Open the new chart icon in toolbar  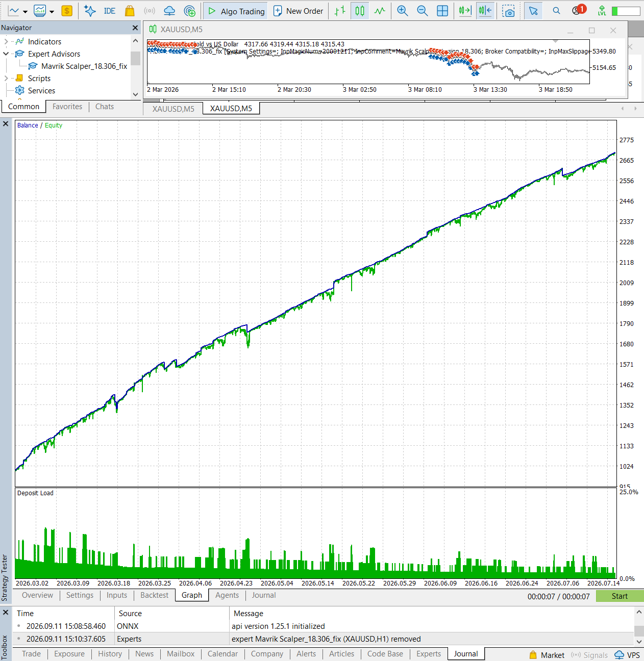pyautogui.click(x=14, y=11)
